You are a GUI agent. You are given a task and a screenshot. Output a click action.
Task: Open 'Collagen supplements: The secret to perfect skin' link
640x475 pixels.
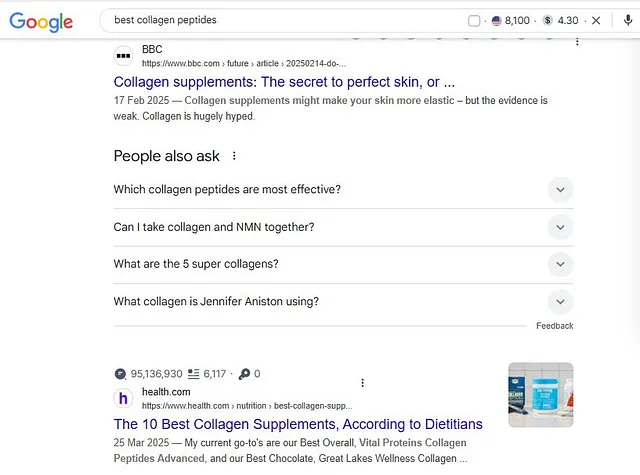pos(284,82)
